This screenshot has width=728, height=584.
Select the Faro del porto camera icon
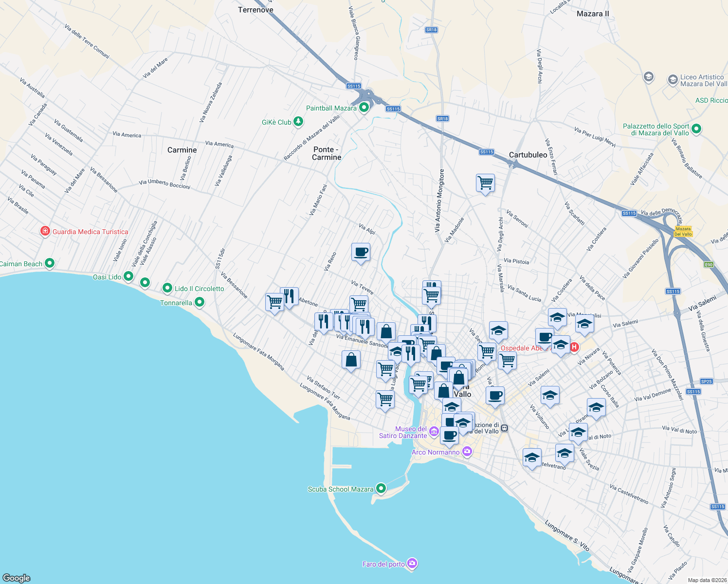click(x=412, y=563)
